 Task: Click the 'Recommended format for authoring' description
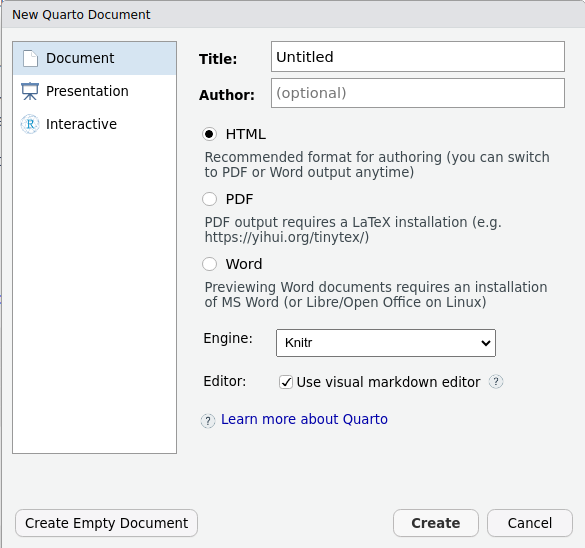coord(377,165)
